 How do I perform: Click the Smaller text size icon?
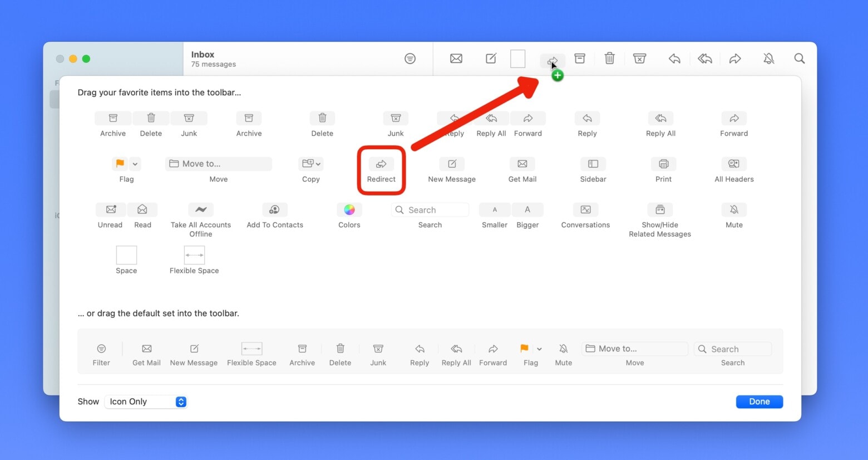(x=495, y=210)
